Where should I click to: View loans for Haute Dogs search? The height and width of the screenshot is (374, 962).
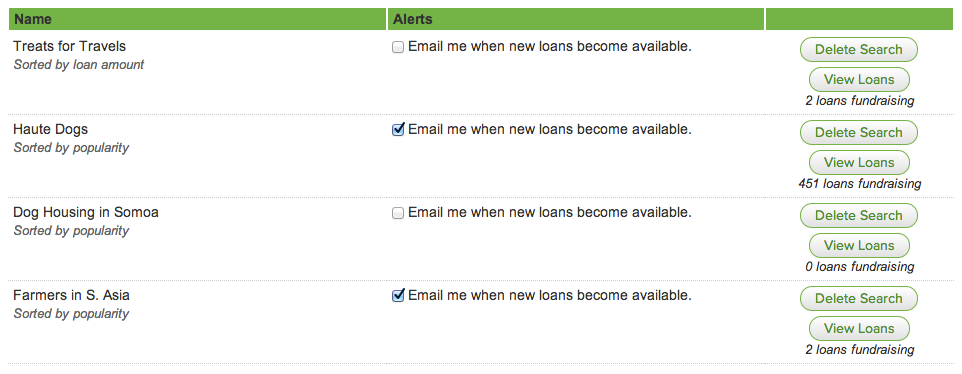[x=859, y=162]
